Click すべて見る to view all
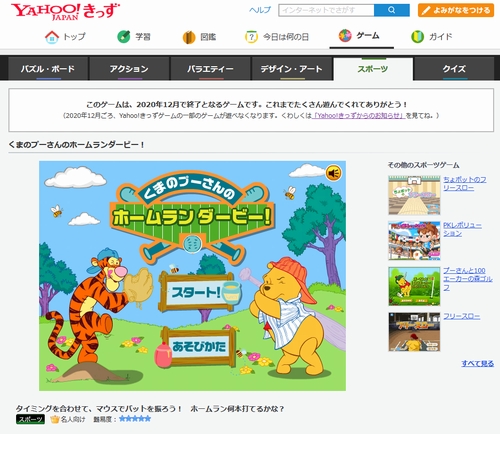This screenshot has height=460, width=500. [477, 363]
